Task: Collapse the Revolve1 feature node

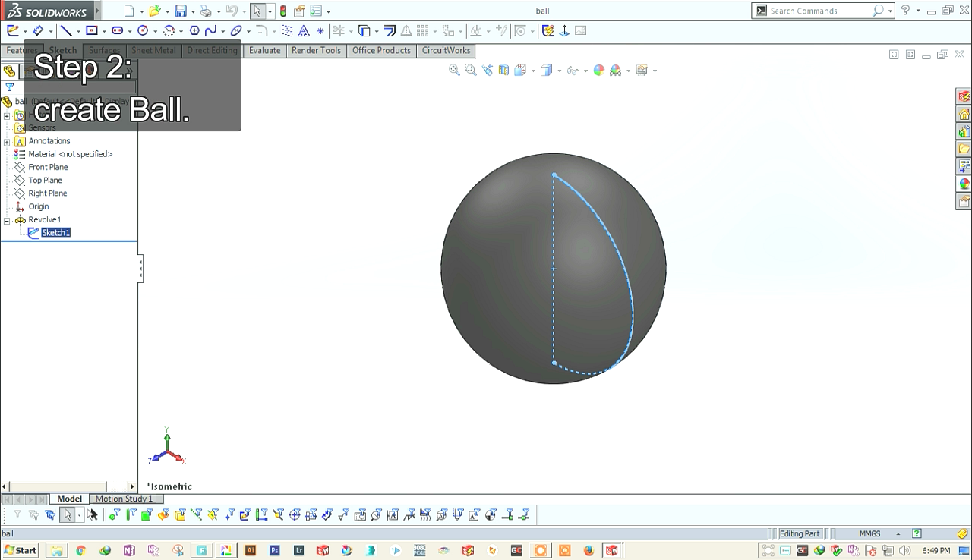Action: 7,221
